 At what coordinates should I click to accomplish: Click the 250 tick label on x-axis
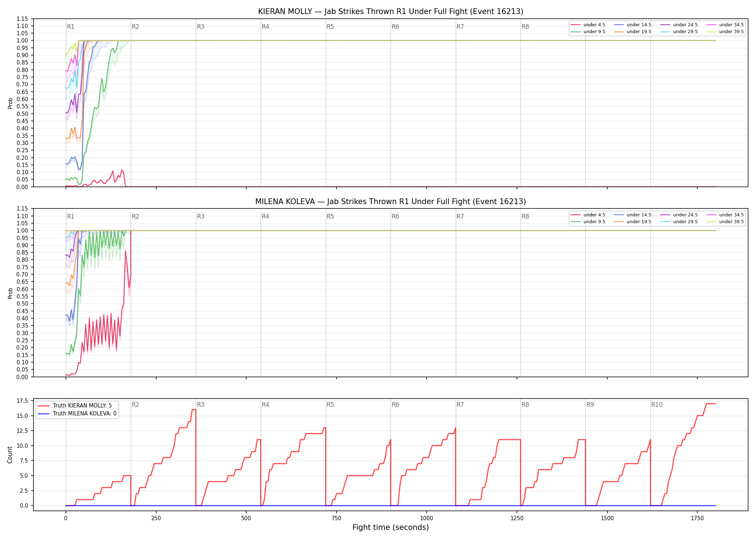tap(156, 518)
